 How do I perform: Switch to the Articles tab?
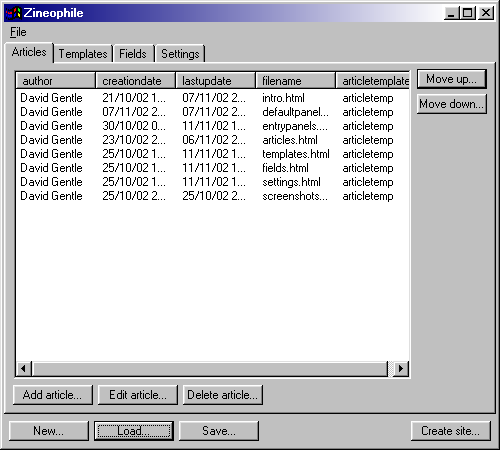pos(29,52)
